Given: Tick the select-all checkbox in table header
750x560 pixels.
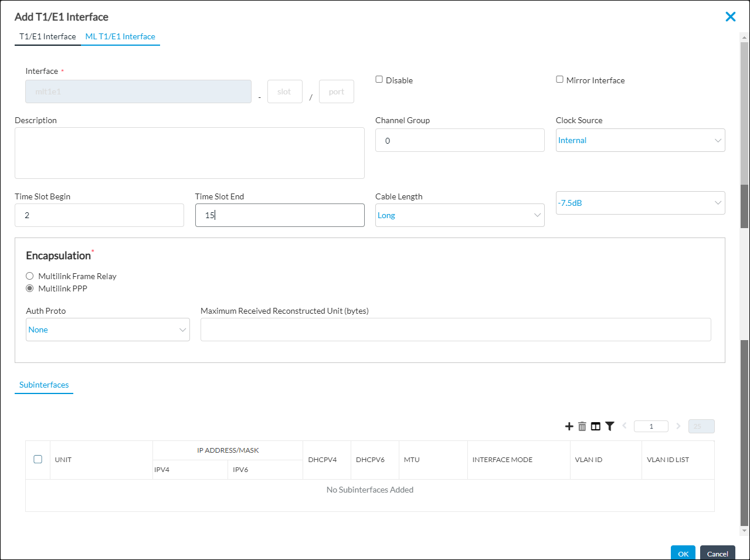Looking at the screenshot, I should pyautogui.click(x=38, y=459).
